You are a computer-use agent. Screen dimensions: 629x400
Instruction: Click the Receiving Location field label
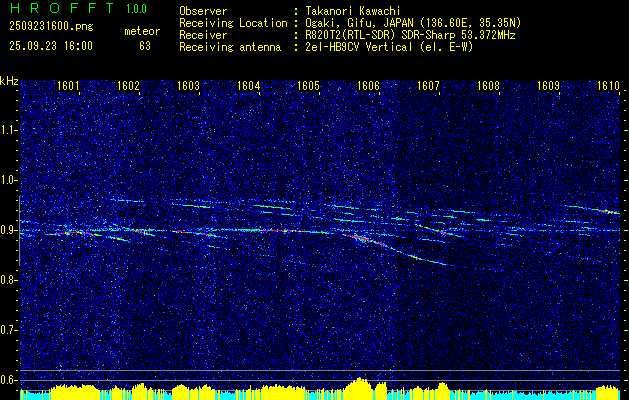point(233,23)
